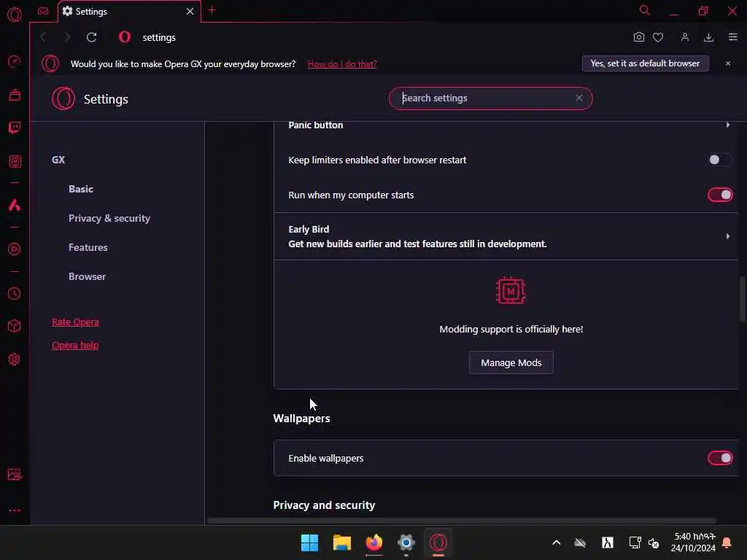Select the GX settings category

pos(58,160)
